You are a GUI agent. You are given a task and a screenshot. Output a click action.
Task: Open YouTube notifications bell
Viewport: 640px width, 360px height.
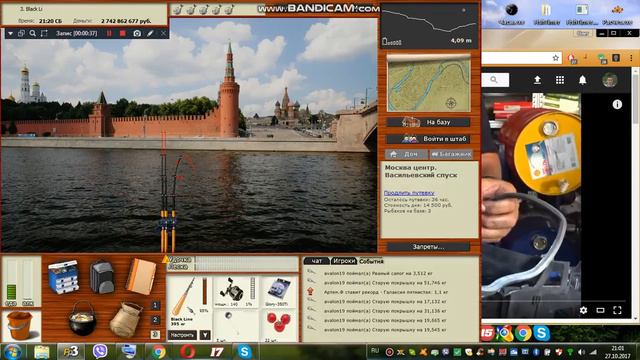(x=582, y=80)
